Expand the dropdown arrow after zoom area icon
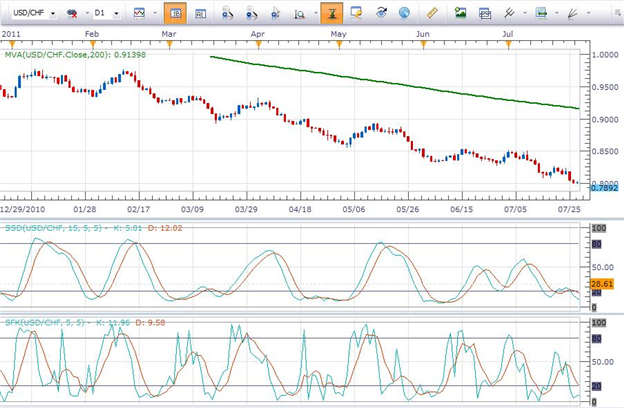 click(316, 13)
